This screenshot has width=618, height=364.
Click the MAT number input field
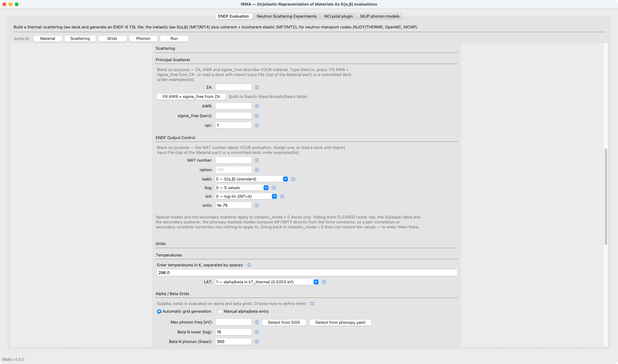pos(234,160)
